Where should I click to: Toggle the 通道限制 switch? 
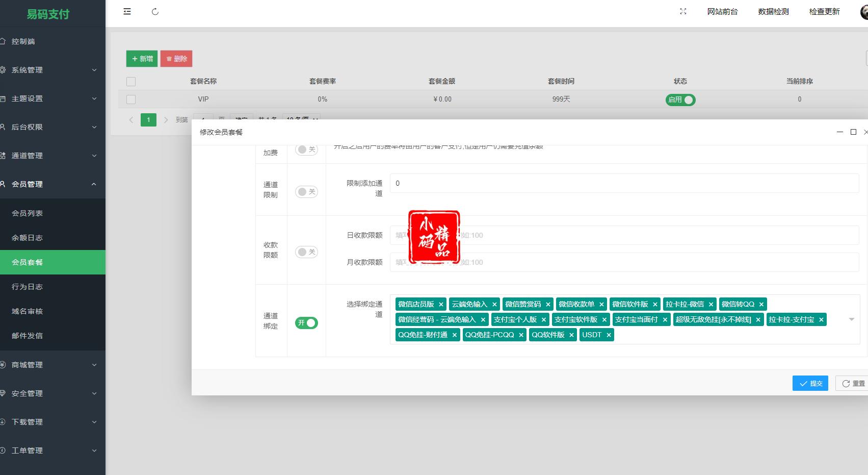[x=306, y=192]
